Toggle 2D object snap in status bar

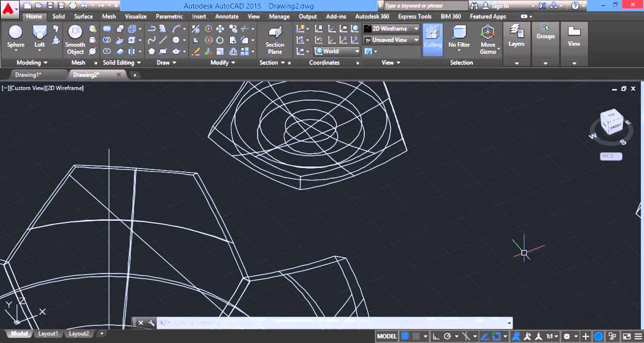(497, 336)
